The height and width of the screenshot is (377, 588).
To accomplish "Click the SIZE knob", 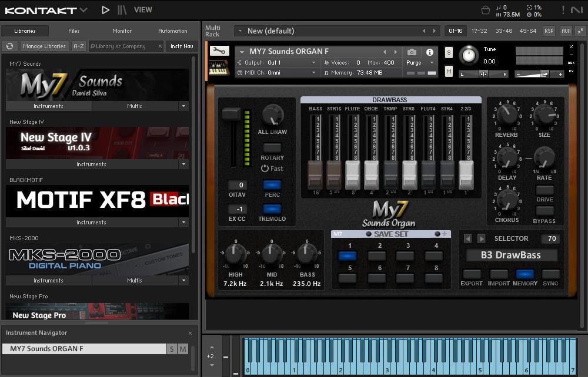I will pos(544,115).
